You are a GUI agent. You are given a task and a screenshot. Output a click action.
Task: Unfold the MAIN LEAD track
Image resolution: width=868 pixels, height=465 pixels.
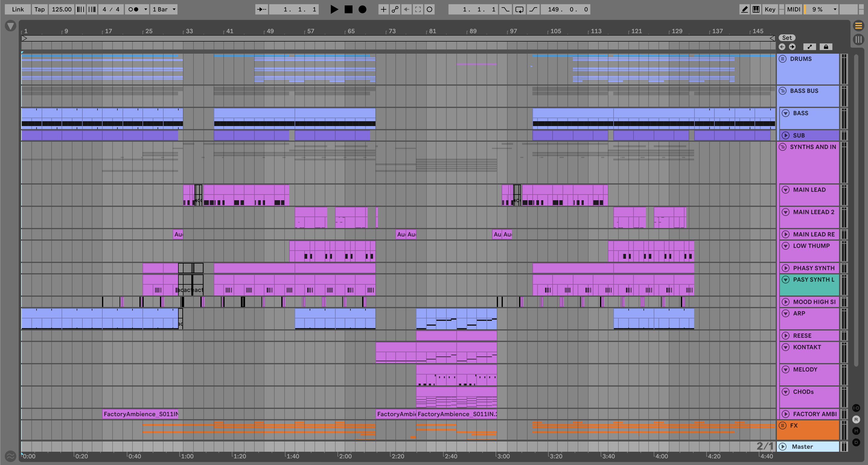click(785, 190)
